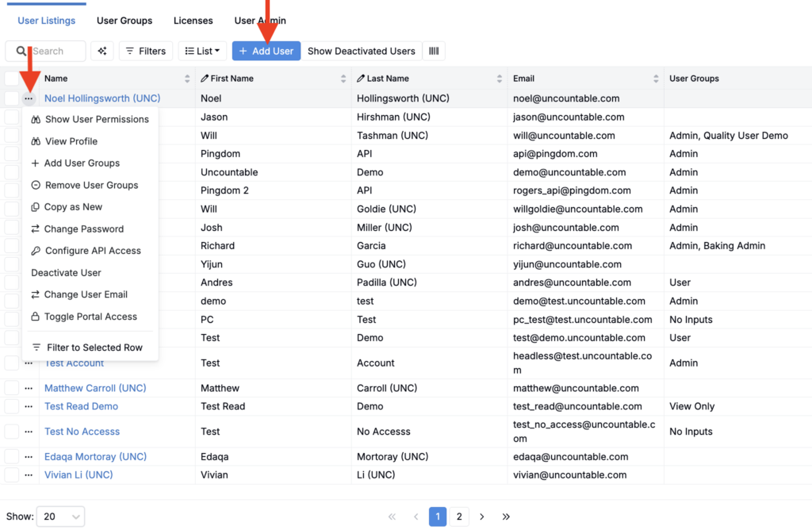Open the Noel Hollingsworth (UNC) profile link
Image resolution: width=812 pixels, height=530 pixels.
102,98
